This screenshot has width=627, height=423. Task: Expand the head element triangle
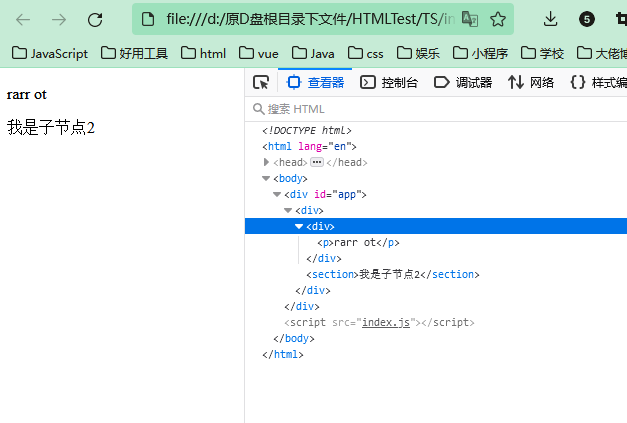pos(266,162)
